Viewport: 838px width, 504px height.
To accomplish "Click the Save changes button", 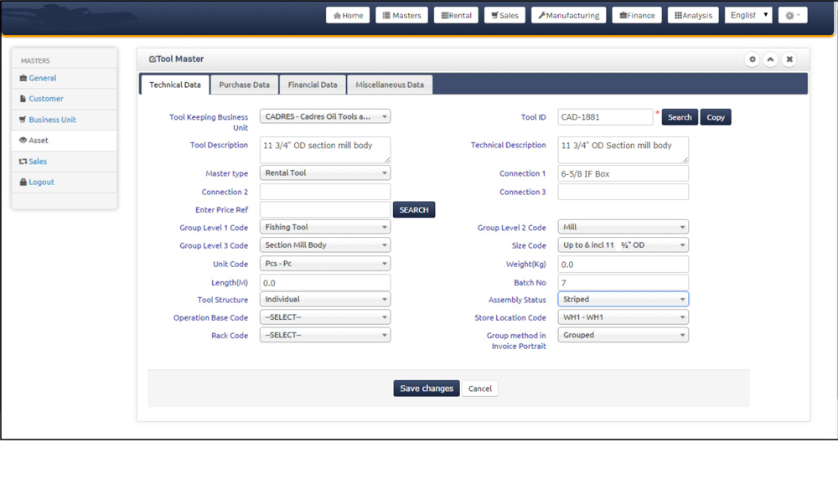I will click(x=427, y=388).
